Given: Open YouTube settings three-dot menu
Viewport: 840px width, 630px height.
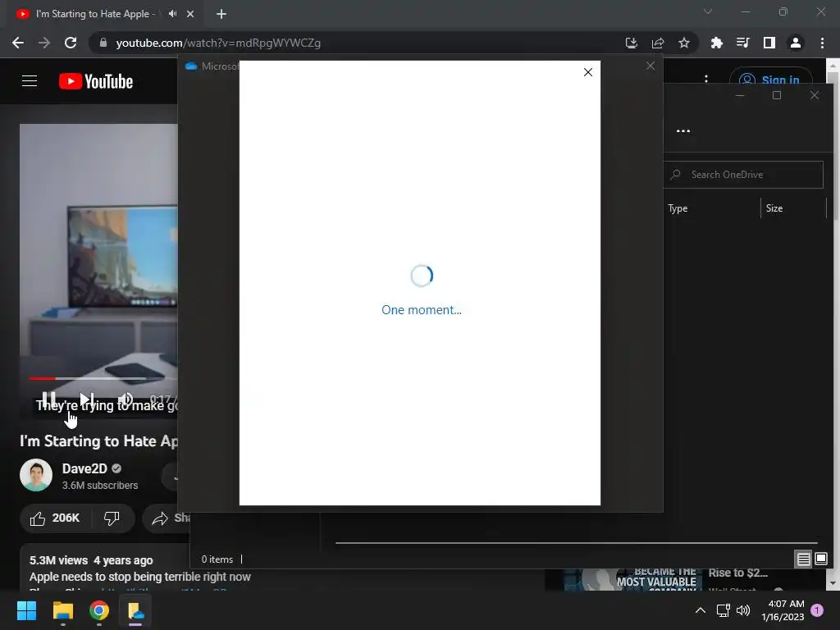Looking at the screenshot, I should (706, 80).
